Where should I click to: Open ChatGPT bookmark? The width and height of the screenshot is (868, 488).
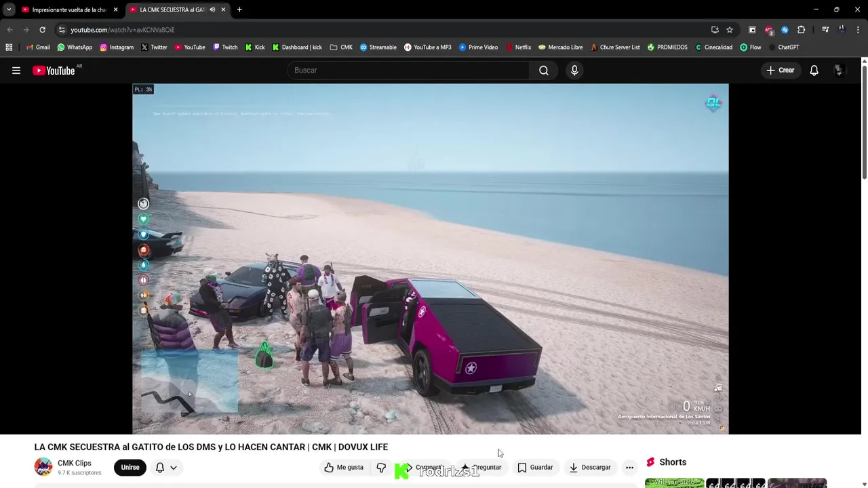pos(784,47)
